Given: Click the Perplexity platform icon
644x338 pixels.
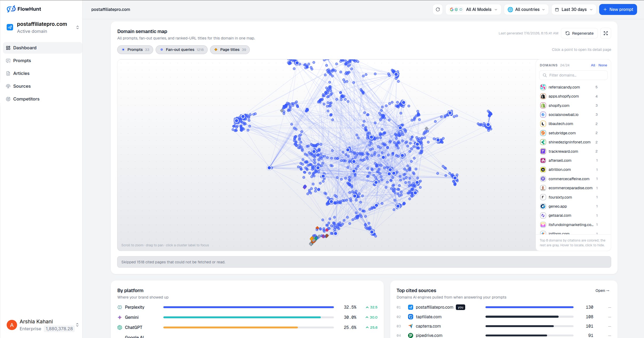Looking at the screenshot, I should point(120,307).
